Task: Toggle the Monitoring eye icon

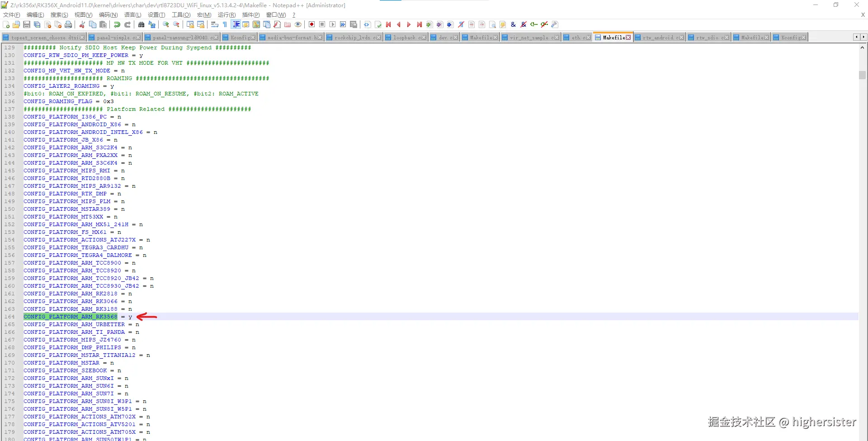Action: (x=298, y=24)
